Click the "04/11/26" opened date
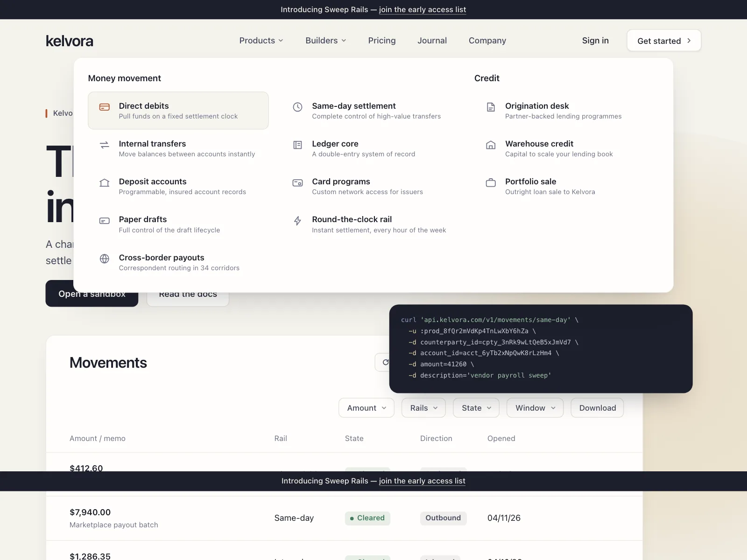The height and width of the screenshot is (560, 747). [x=504, y=518]
